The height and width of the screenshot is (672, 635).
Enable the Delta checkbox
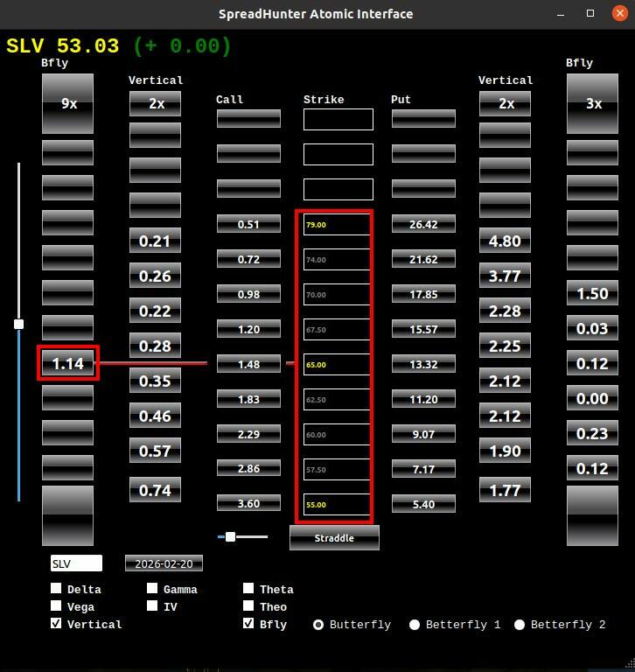tap(57, 589)
